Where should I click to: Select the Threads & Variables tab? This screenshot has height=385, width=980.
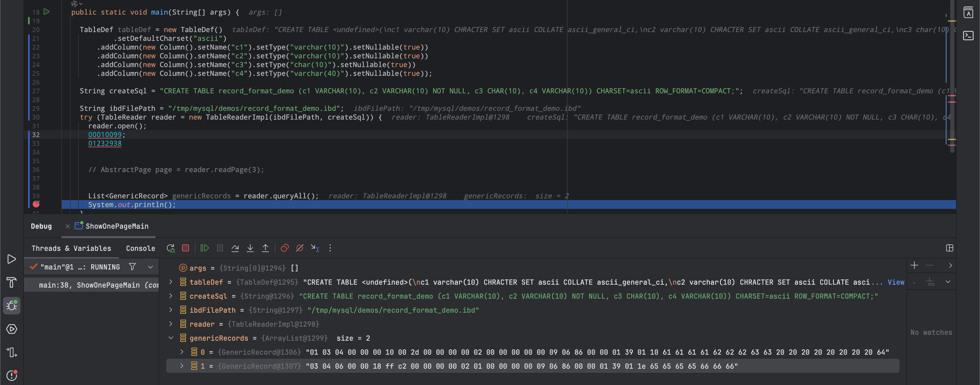coord(71,249)
